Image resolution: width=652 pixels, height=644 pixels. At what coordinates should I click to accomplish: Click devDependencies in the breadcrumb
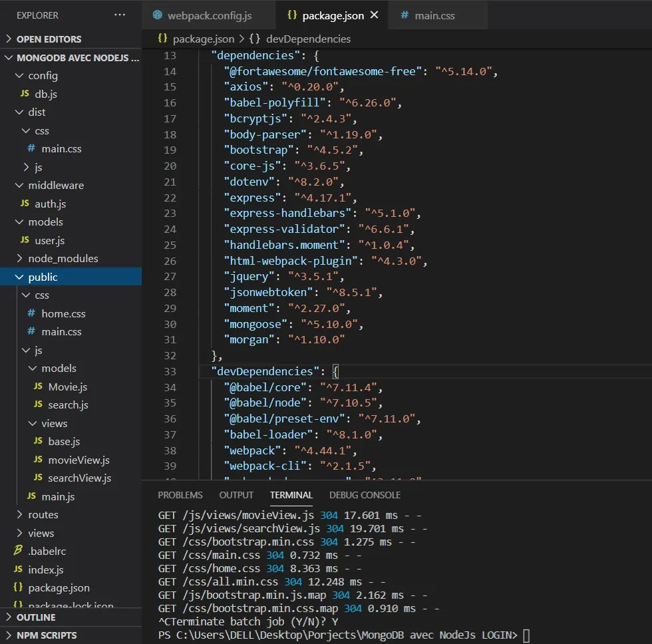point(307,39)
